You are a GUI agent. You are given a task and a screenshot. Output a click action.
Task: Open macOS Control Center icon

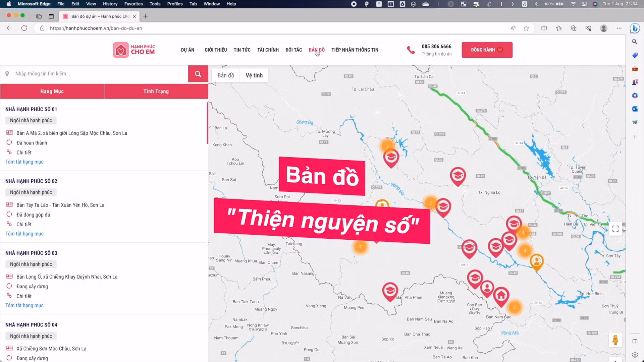584,4
